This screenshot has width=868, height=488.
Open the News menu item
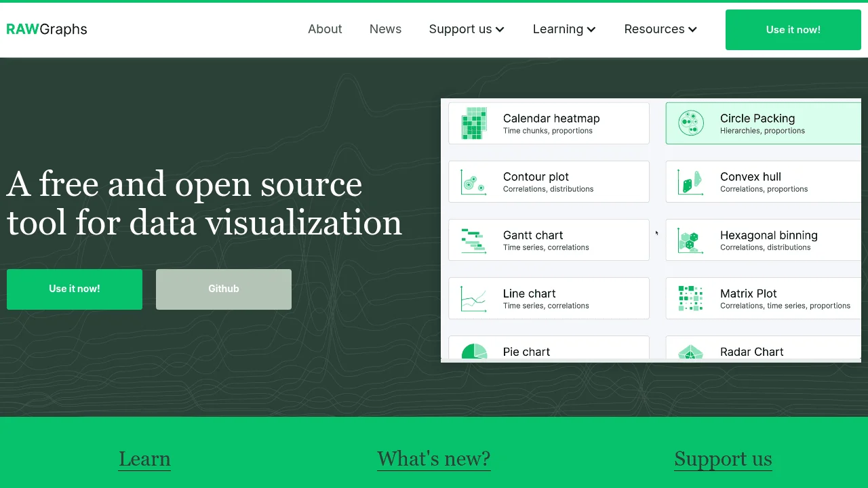point(385,29)
